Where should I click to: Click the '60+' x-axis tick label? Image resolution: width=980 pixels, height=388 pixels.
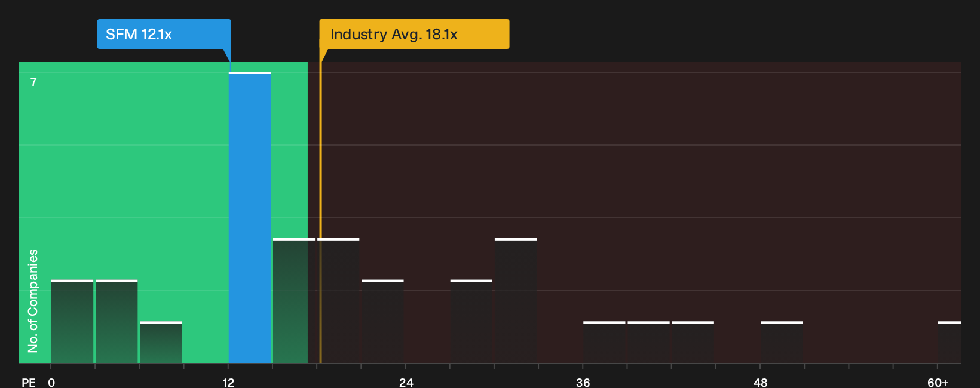[x=938, y=382]
